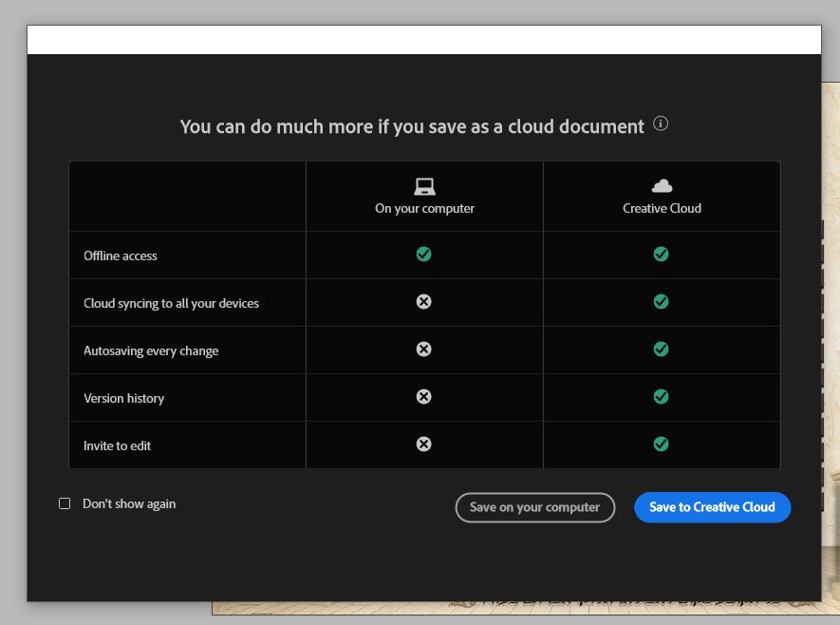This screenshot has width=840, height=625.
Task: Click the cloud icon above Creative Cloud
Action: [662, 185]
